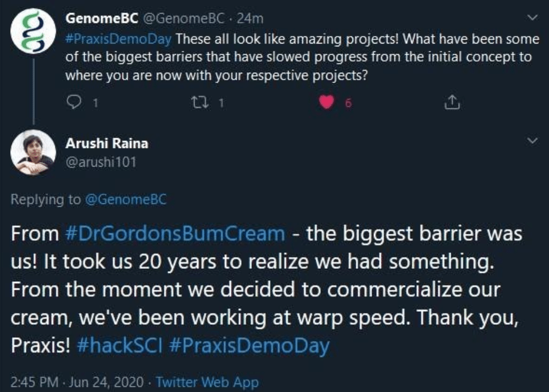
Task: Click the Arushi Raina display name
Action: (x=107, y=143)
